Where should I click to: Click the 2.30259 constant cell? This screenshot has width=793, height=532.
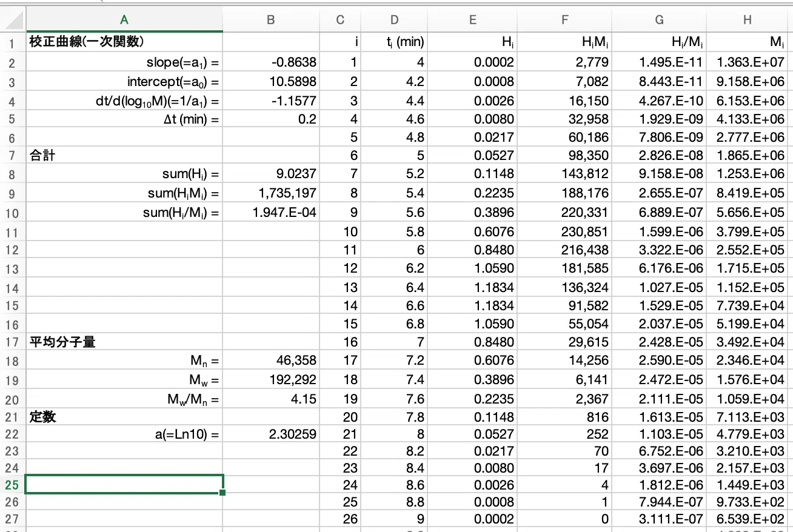click(x=271, y=434)
